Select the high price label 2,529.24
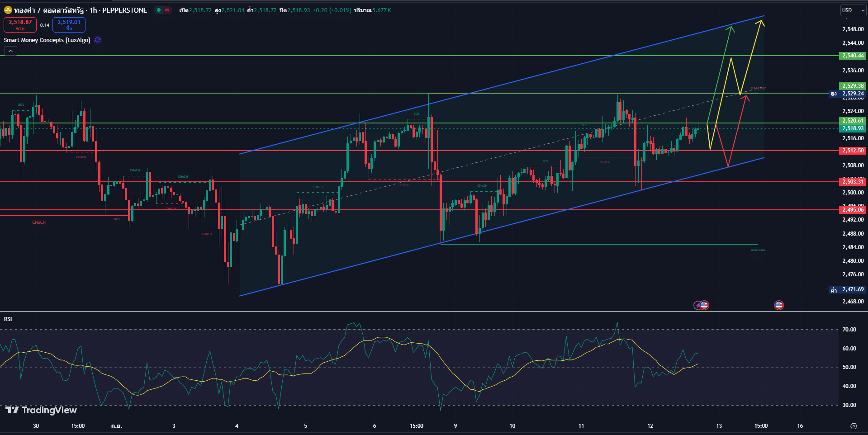Screen dimensions: 868x435 pos(853,94)
